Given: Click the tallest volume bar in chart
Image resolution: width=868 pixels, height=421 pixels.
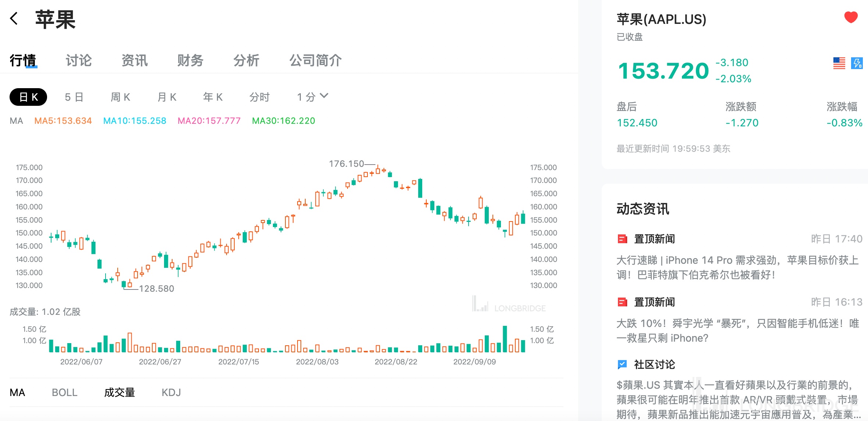Looking at the screenshot, I should click(505, 339).
